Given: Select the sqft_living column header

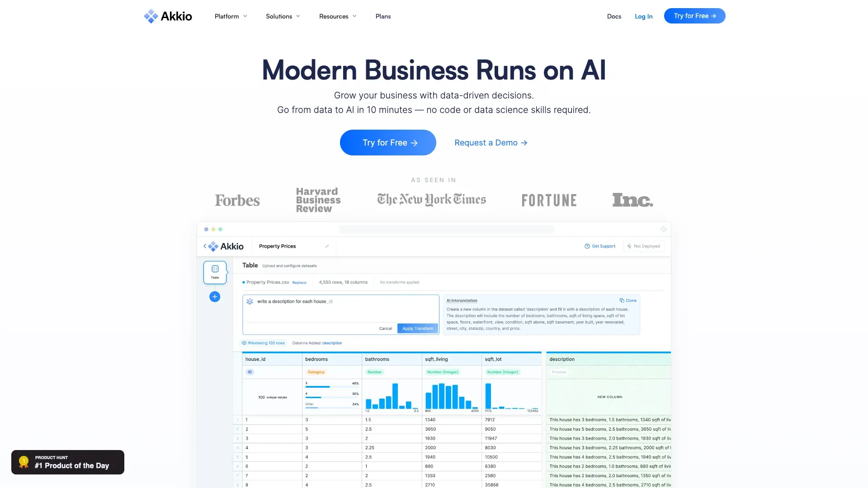Looking at the screenshot, I should [452, 359].
